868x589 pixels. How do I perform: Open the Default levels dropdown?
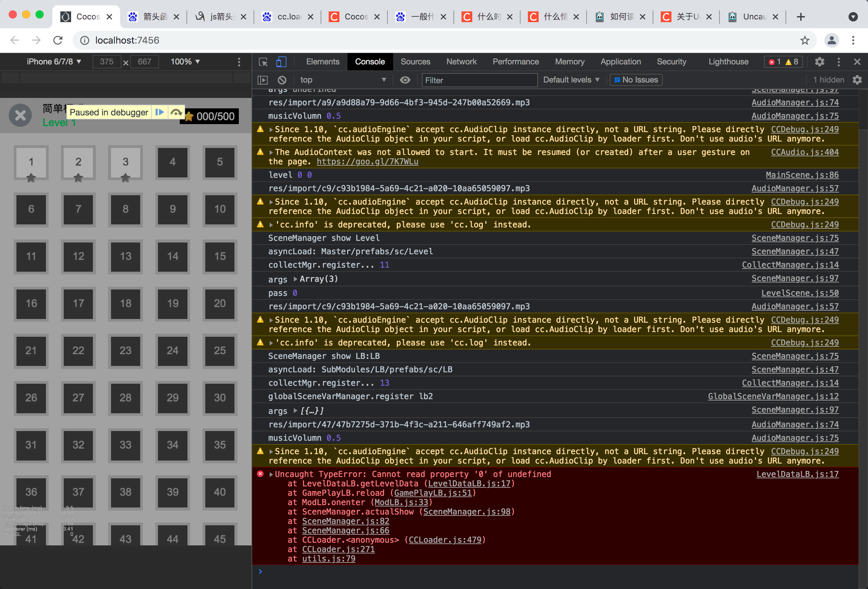(571, 80)
